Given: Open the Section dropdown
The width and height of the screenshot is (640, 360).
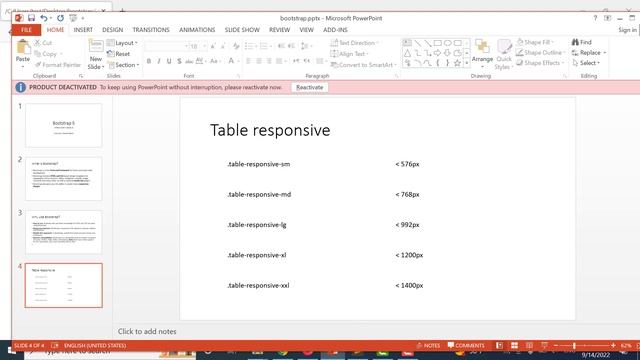Looking at the screenshot, I should point(124,65).
